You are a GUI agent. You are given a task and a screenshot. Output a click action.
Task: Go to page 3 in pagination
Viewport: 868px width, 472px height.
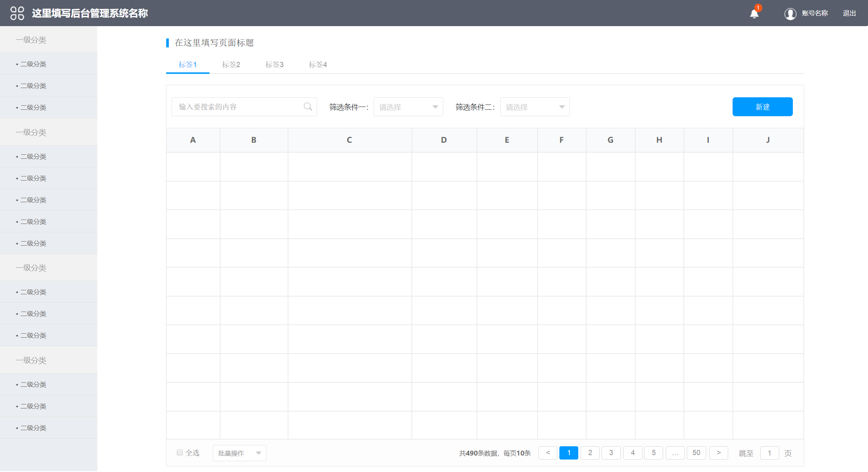(611, 453)
